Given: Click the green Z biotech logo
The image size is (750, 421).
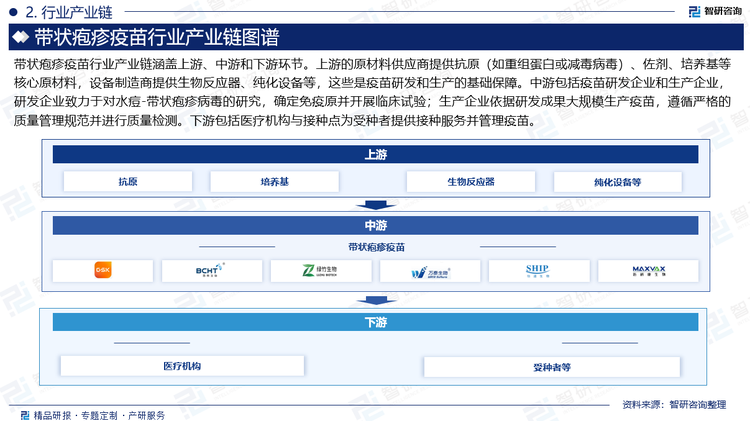Looking at the screenshot, I should click(320, 271).
